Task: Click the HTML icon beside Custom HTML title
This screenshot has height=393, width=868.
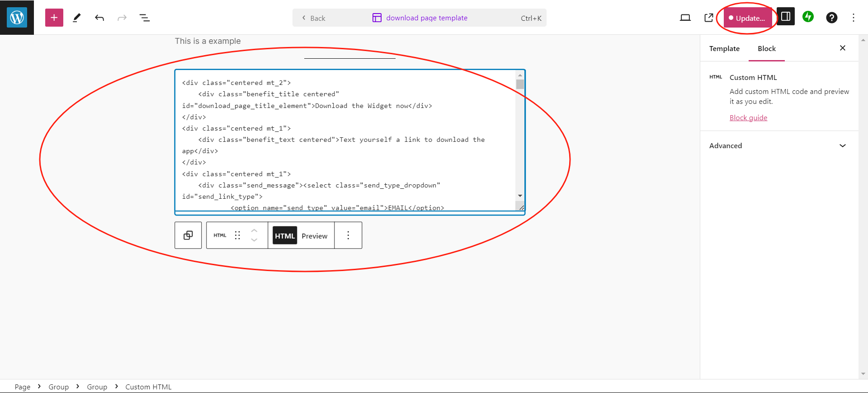Action: pyautogui.click(x=716, y=77)
